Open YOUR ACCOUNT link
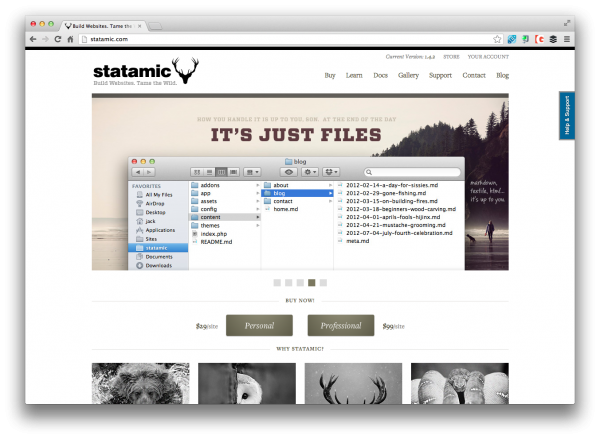The height and width of the screenshot is (439, 600). tap(488, 57)
